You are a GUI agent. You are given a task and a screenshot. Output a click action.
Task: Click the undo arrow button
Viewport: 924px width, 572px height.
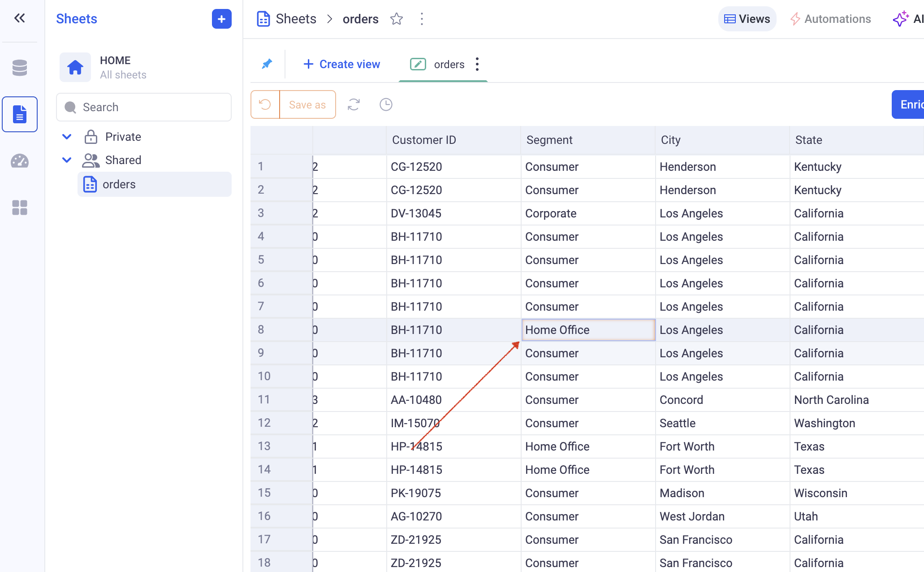pos(265,104)
